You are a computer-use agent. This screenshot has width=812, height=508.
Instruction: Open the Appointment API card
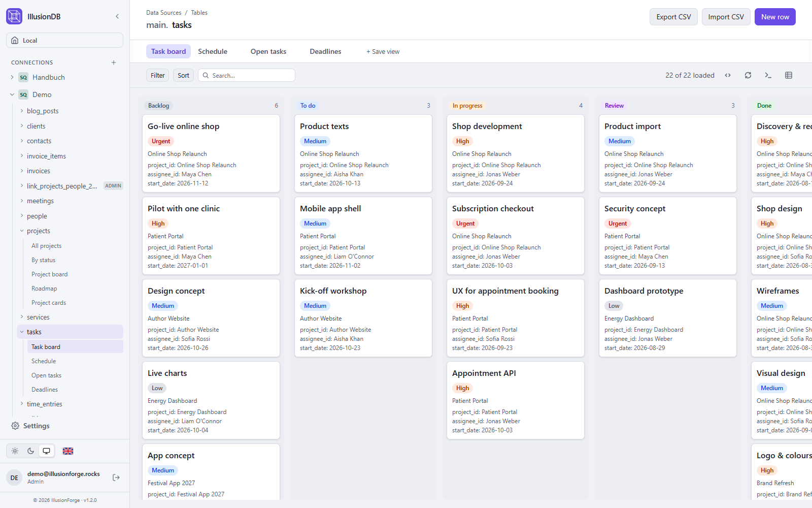[516, 400]
